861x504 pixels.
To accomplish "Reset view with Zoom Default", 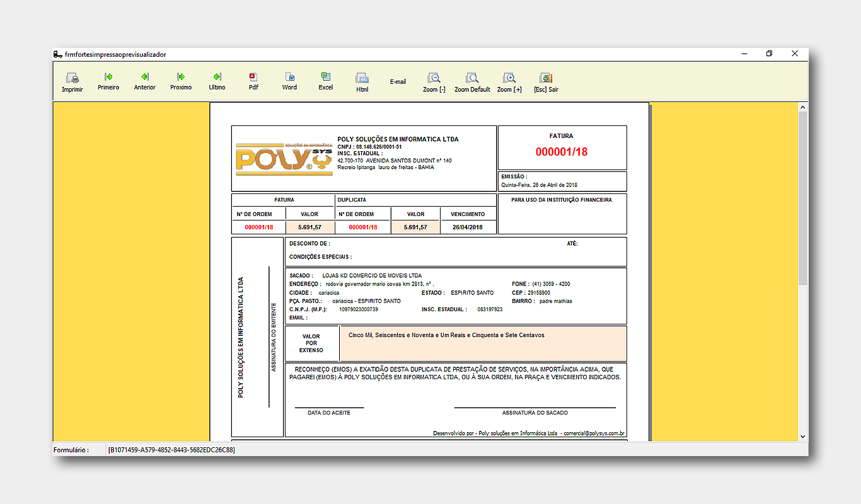I will (x=472, y=83).
